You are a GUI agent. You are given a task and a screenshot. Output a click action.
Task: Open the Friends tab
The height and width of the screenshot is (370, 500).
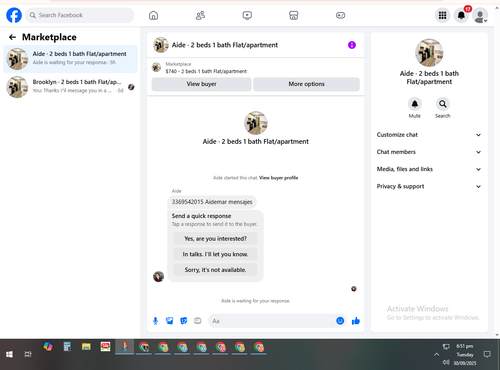(x=200, y=15)
